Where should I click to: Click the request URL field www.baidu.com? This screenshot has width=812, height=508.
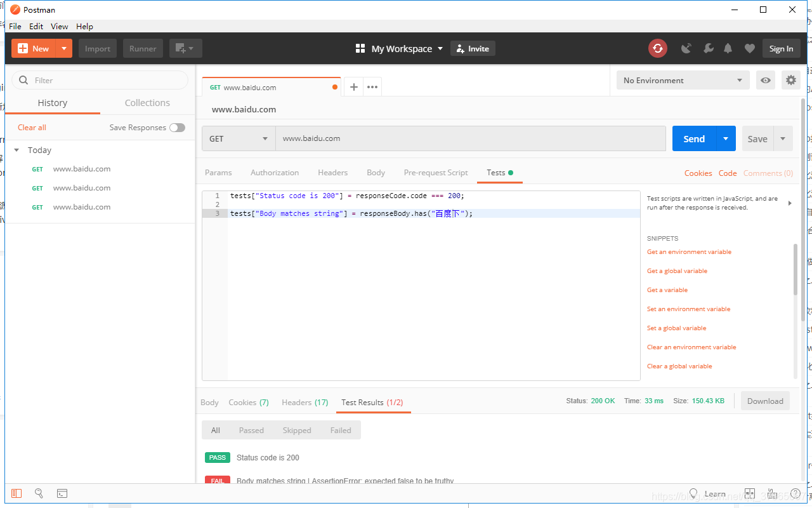tap(470, 138)
